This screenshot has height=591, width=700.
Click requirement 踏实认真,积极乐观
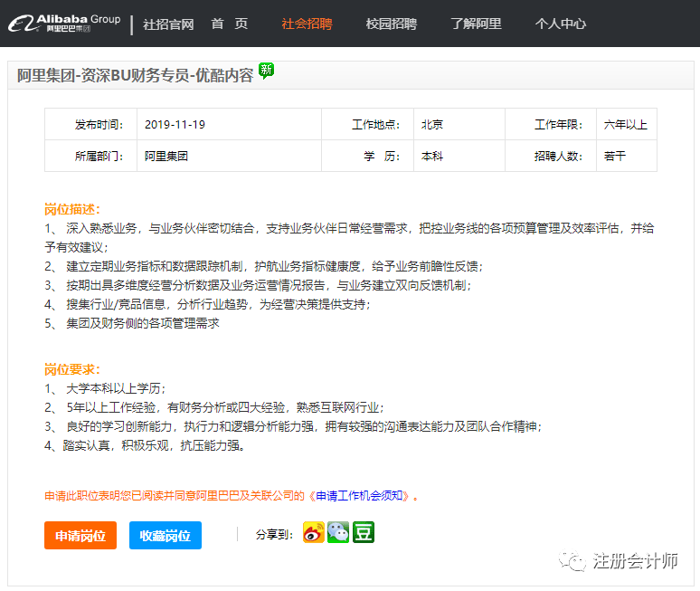point(145,445)
